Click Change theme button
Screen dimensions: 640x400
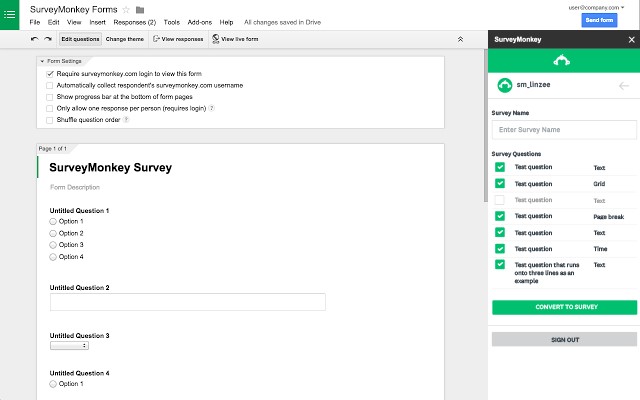click(125, 39)
